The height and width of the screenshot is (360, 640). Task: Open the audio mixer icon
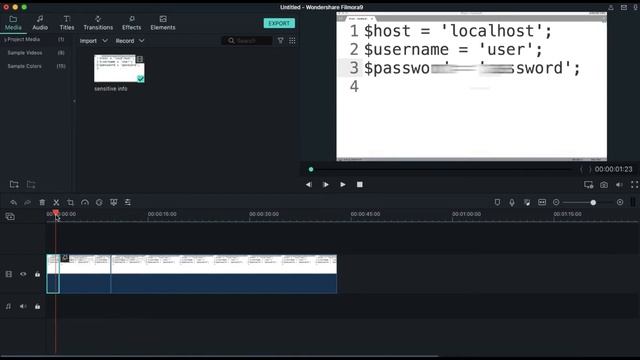click(x=527, y=202)
